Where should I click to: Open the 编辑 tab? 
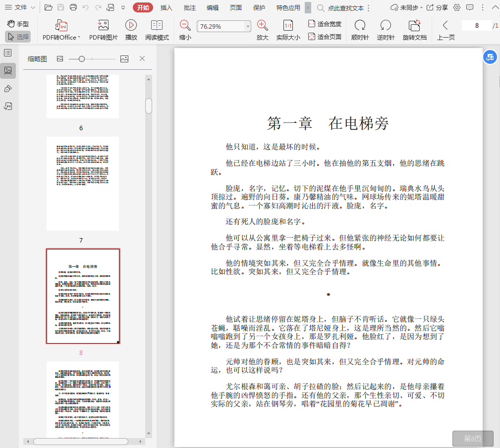(x=213, y=7)
